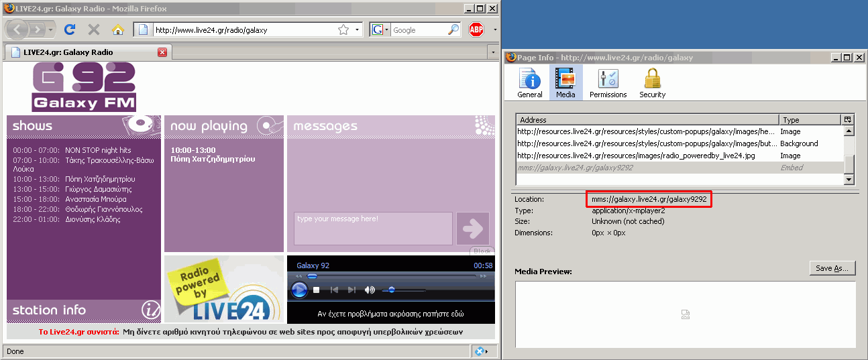Click the Save As... button
868x360 pixels.
[x=832, y=268]
